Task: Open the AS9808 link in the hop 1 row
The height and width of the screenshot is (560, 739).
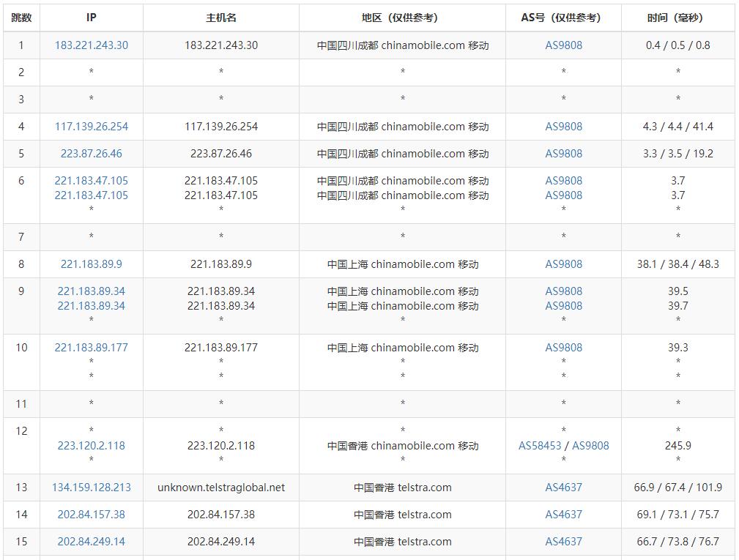Action: click(x=564, y=45)
